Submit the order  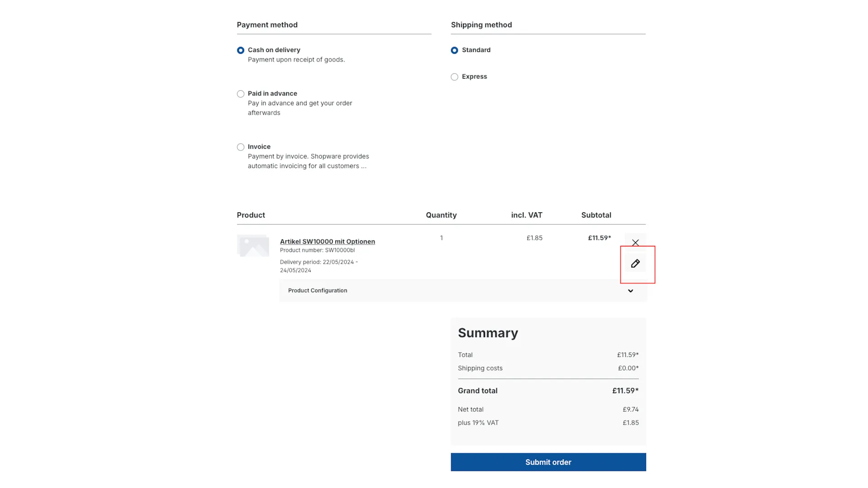click(548, 462)
